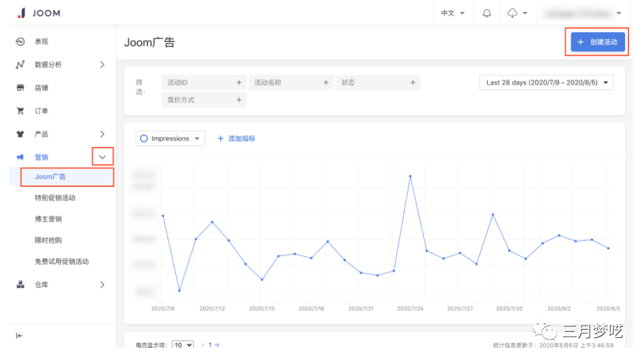Click the 数据分析 analytics icon

[20, 65]
